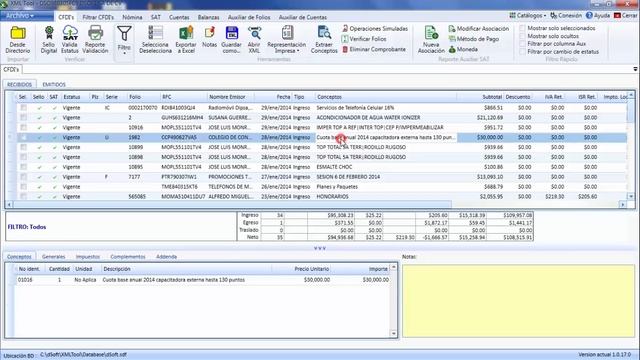Open the Addenda detail tab

(167, 257)
